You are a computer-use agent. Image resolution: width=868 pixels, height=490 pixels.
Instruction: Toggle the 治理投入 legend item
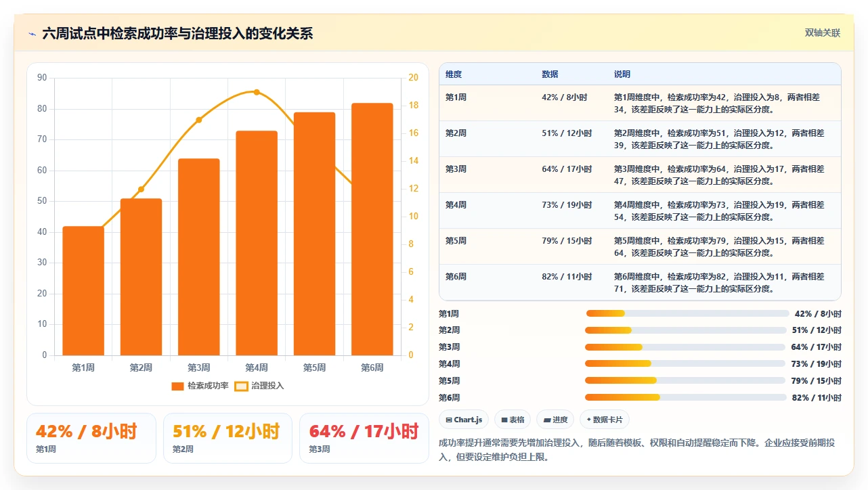click(x=259, y=386)
